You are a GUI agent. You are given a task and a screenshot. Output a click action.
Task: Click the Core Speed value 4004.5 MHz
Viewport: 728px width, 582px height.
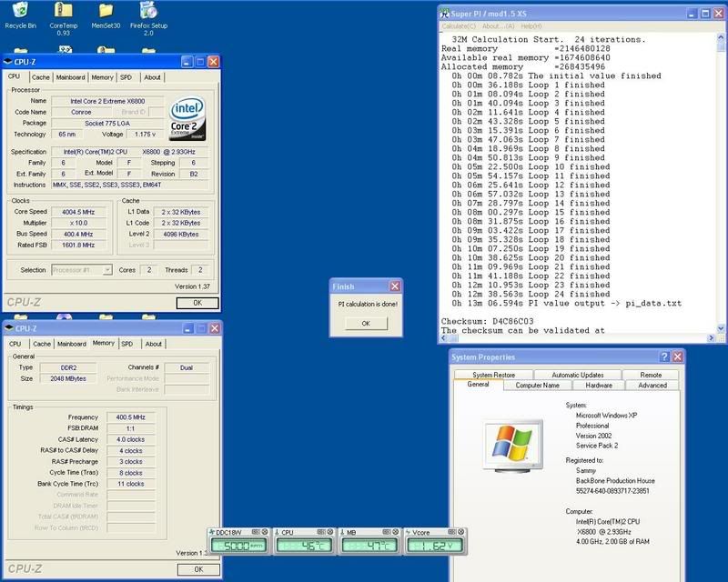[78, 212]
